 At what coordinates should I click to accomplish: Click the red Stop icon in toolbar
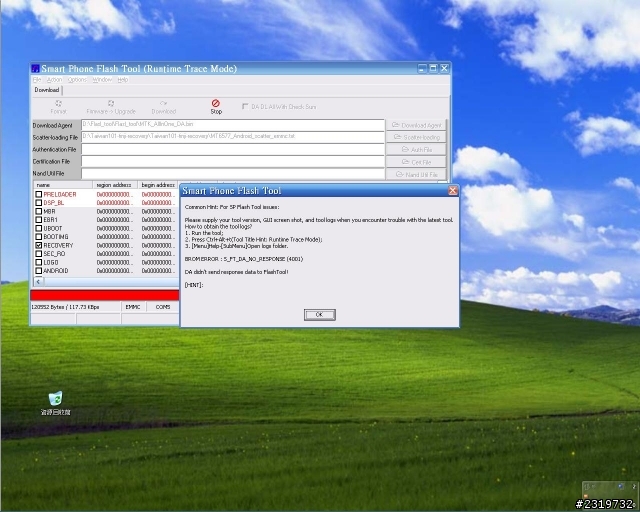click(216, 103)
